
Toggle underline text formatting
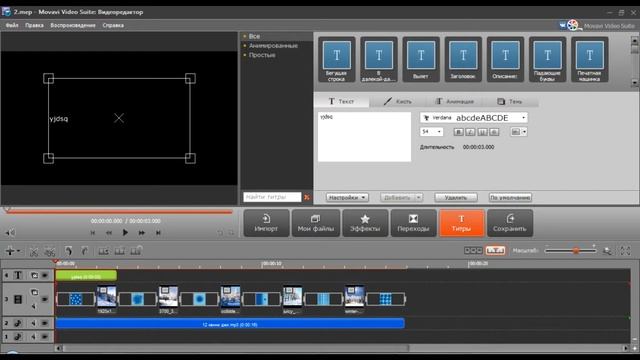tap(482, 132)
